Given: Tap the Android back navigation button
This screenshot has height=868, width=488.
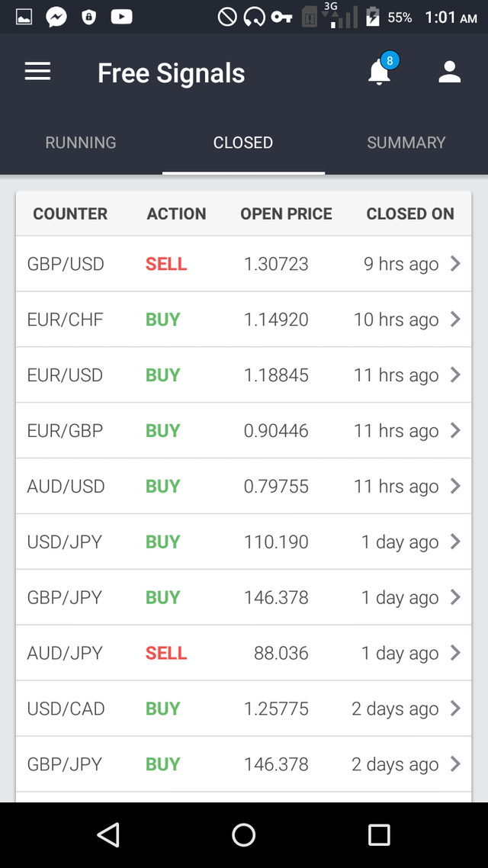Looking at the screenshot, I should click(x=108, y=834).
